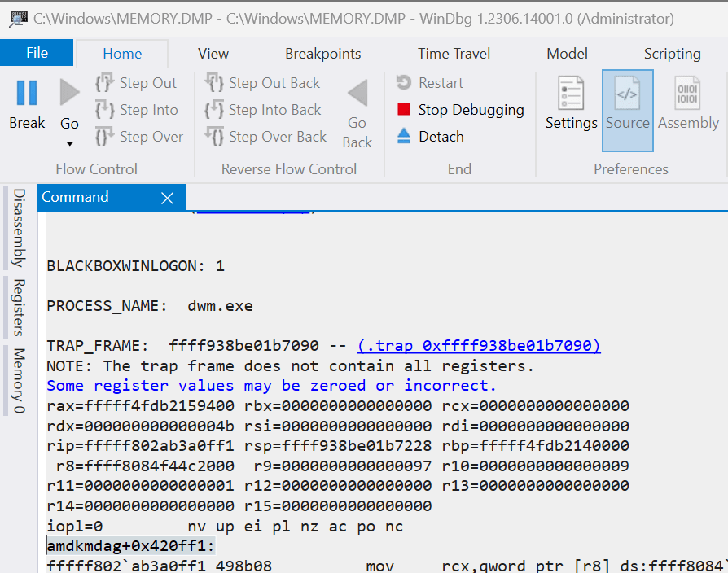Image resolution: width=728 pixels, height=573 pixels.
Task: Open the dropdown arrow under Go
Action: coord(70,144)
